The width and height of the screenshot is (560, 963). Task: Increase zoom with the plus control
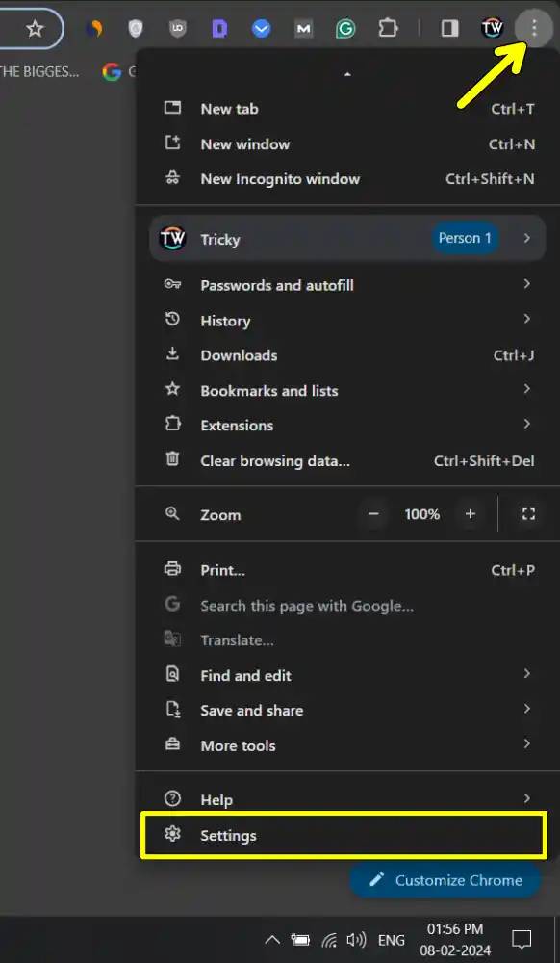[471, 513]
